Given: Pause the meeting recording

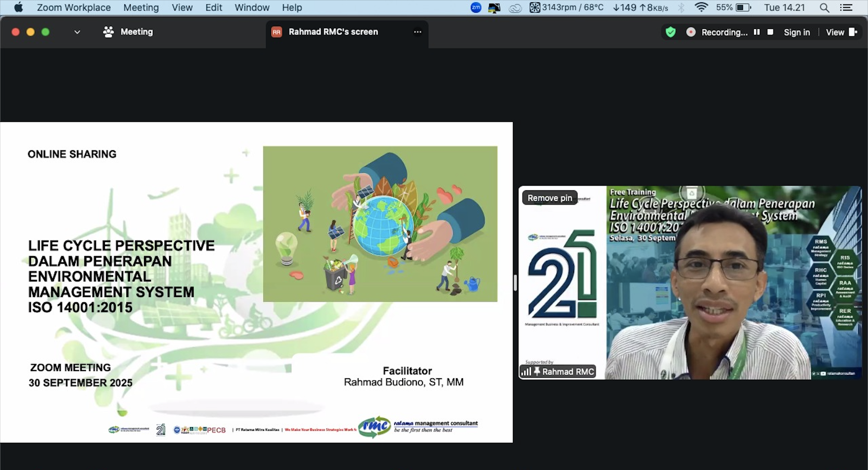Looking at the screenshot, I should 756,32.
